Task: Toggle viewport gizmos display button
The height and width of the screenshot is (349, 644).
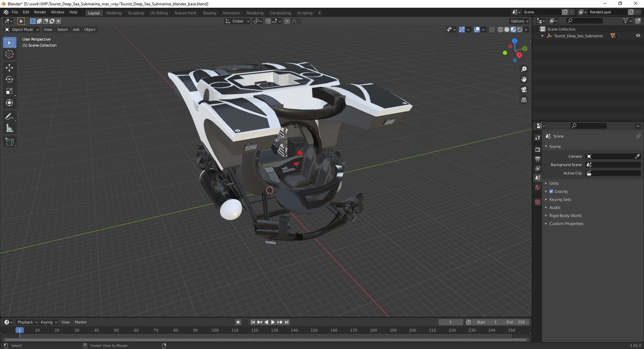Action: pos(462,30)
